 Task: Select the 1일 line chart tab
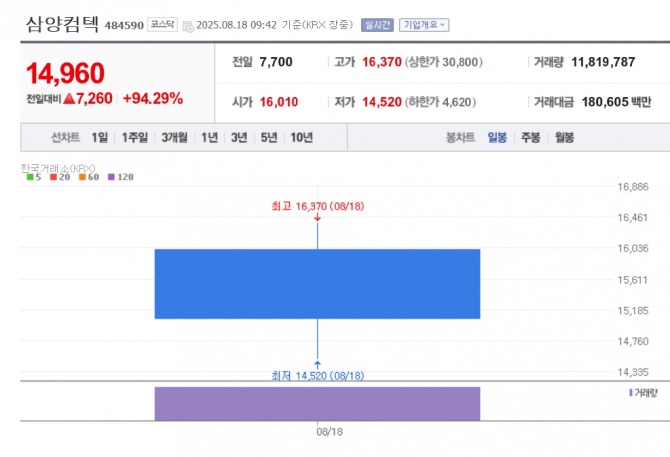tap(100, 138)
